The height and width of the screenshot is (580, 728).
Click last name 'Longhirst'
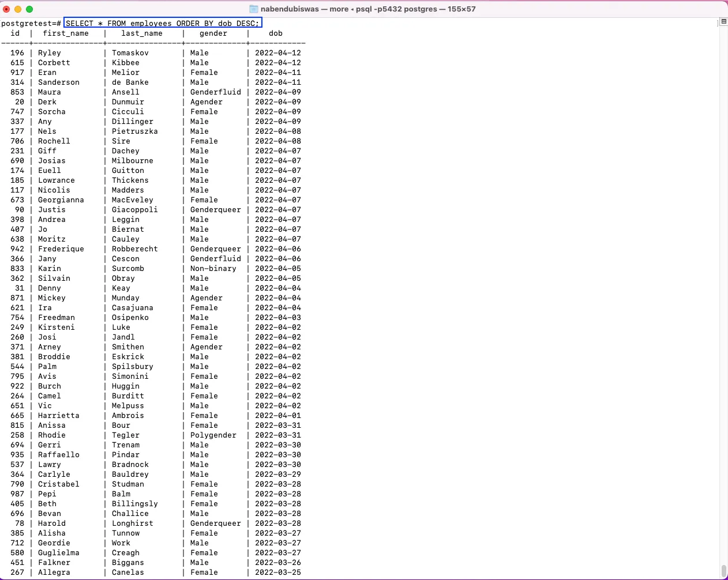coord(133,523)
